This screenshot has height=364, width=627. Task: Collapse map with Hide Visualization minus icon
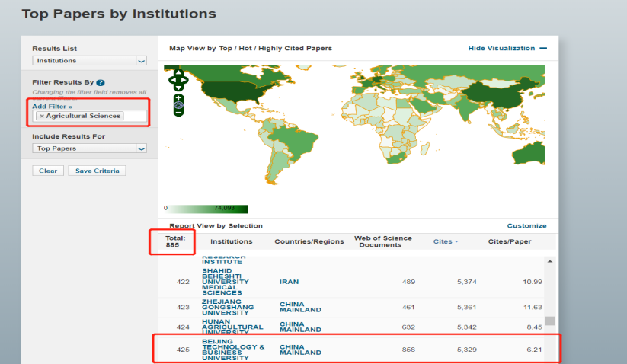pos(542,48)
